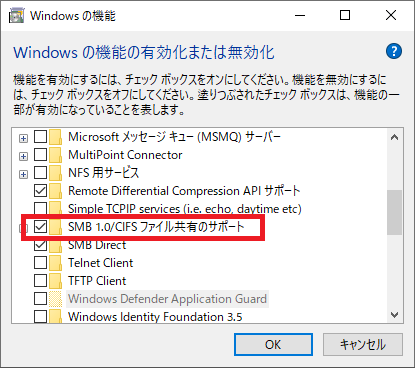Select Windows Identity Foundation 3.5 label
Image resolution: width=415 pixels, height=368 pixels.
click(x=155, y=316)
